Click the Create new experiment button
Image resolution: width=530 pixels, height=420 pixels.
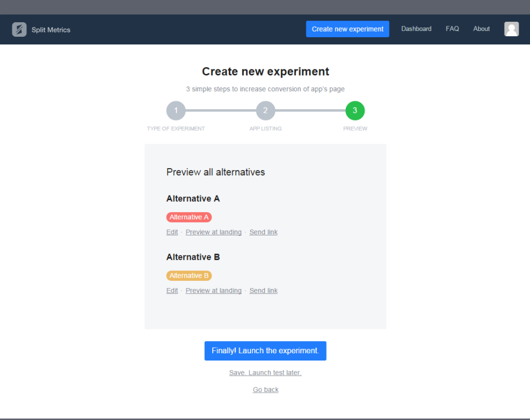pyautogui.click(x=347, y=29)
